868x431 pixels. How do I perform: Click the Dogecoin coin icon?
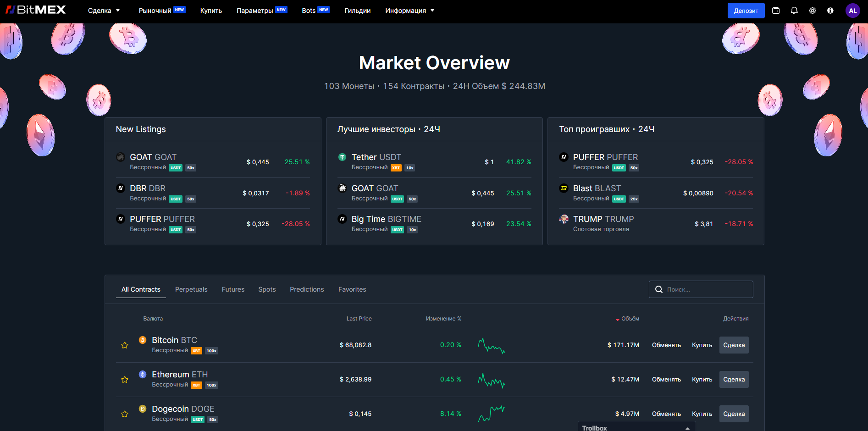coord(143,409)
